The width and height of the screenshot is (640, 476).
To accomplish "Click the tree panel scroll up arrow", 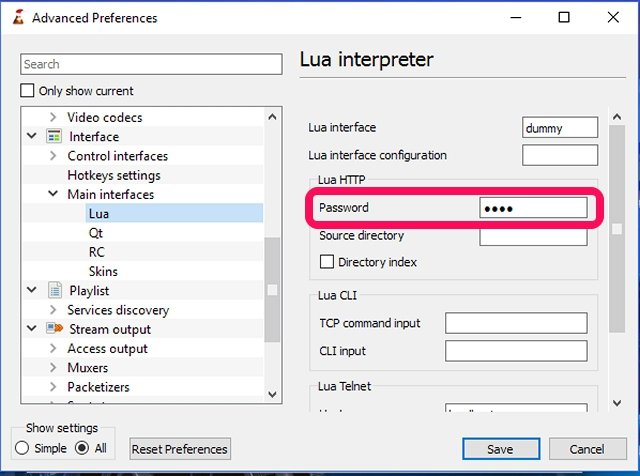I will (x=273, y=117).
